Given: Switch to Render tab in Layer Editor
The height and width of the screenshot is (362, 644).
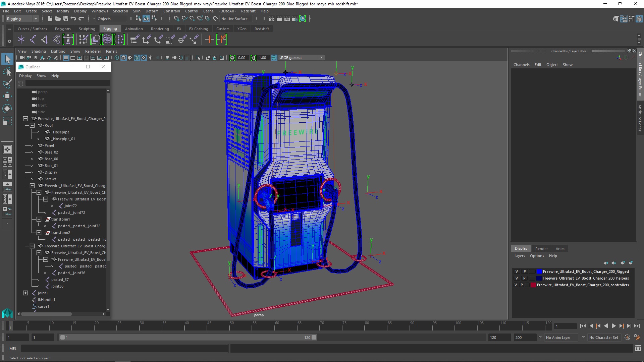Looking at the screenshot, I should point(541,249).
